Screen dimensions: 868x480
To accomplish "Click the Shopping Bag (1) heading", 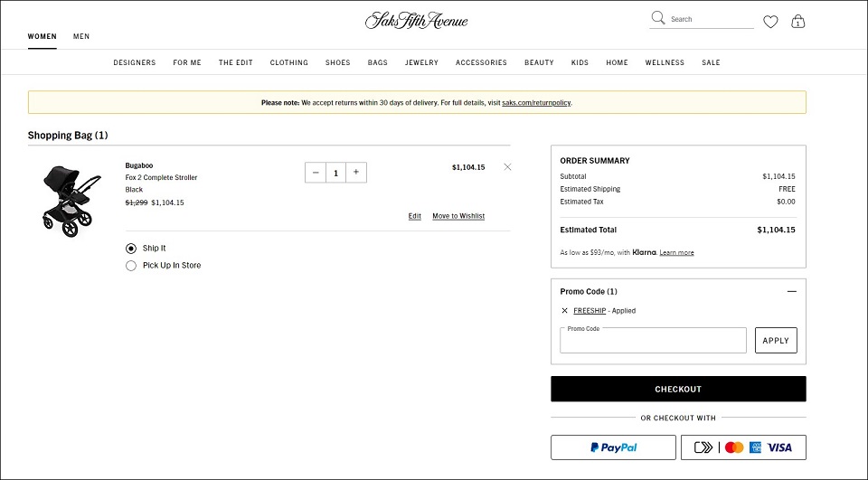I will coord(68,135).
